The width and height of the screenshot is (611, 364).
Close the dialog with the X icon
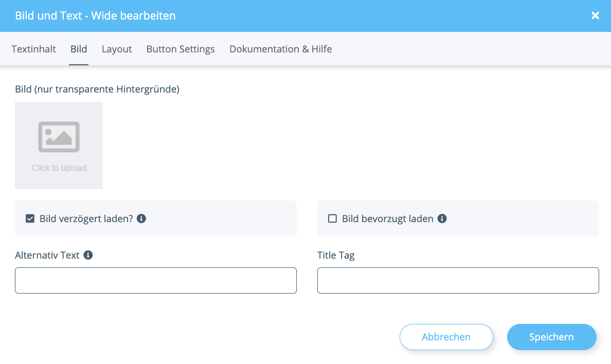point(595,15)
